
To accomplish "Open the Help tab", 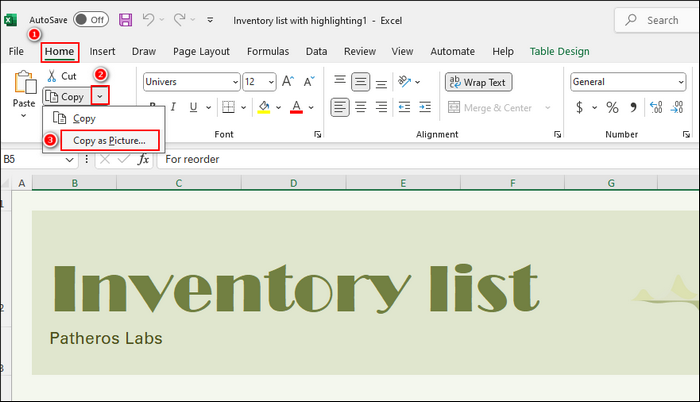I will [503, 51].
